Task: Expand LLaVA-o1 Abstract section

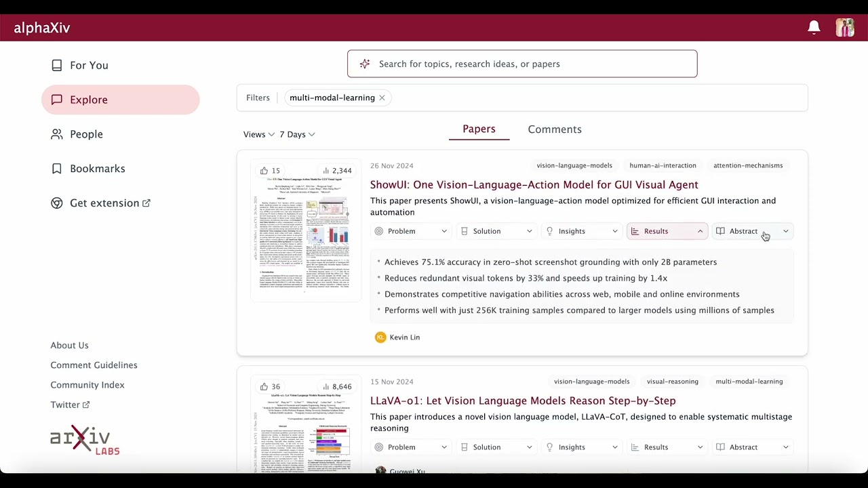Action: click(x=753, y=447)
